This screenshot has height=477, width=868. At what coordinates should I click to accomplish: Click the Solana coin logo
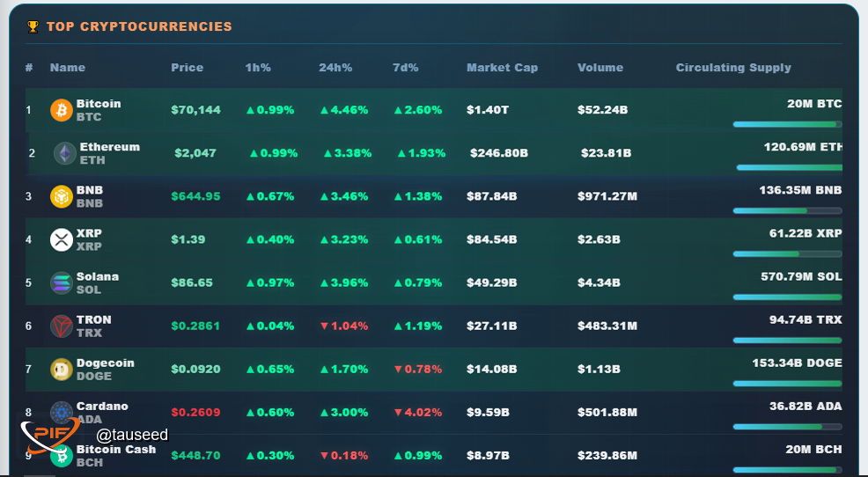click(x=62, y=283)
